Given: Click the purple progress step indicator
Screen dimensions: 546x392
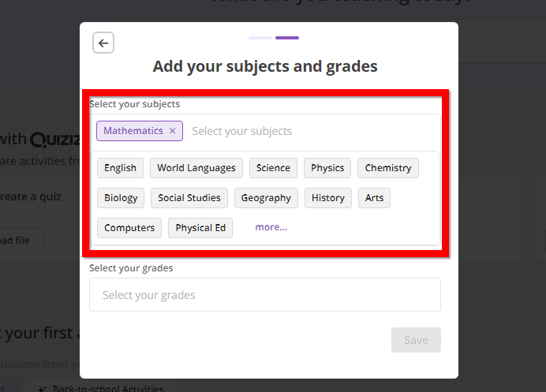Looking at the screenshot, I should pos(287,38).
